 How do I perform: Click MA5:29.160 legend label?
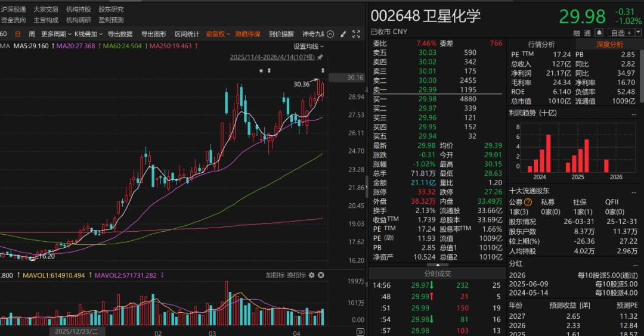(x=31, y=46)
